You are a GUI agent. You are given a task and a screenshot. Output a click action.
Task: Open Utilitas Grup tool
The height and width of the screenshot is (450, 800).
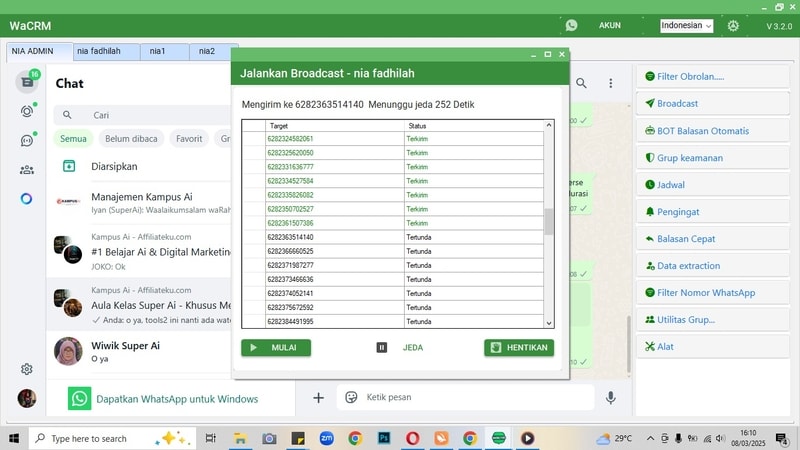(x=713, y=320)
